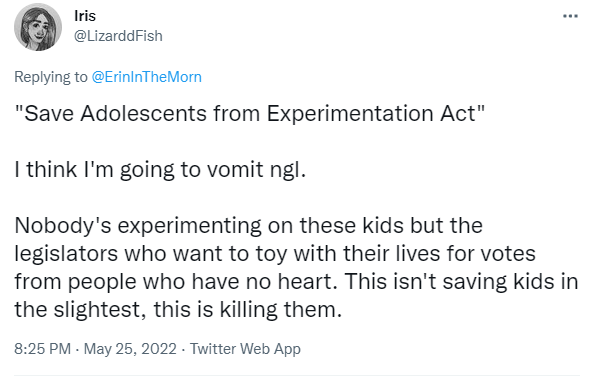The width and height of the screenshot is (594, 376).
Task: Click the word "Adolescents" in the quote
Action: (x=143, y=113)
